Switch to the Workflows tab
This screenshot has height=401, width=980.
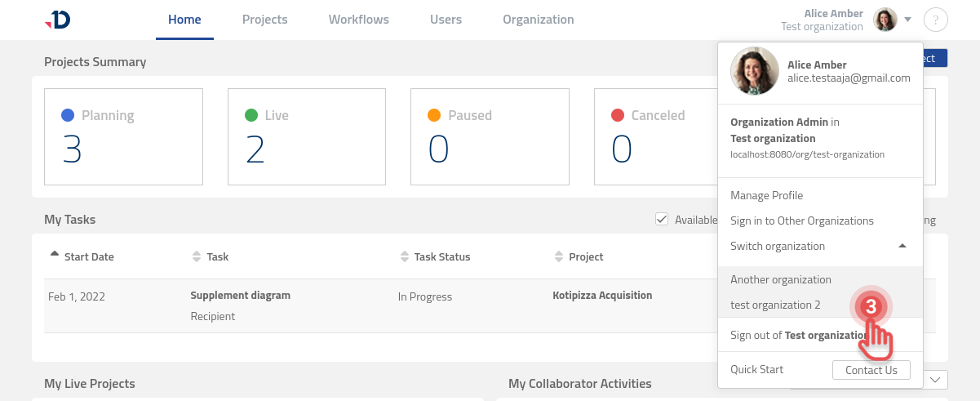(358, 20)
